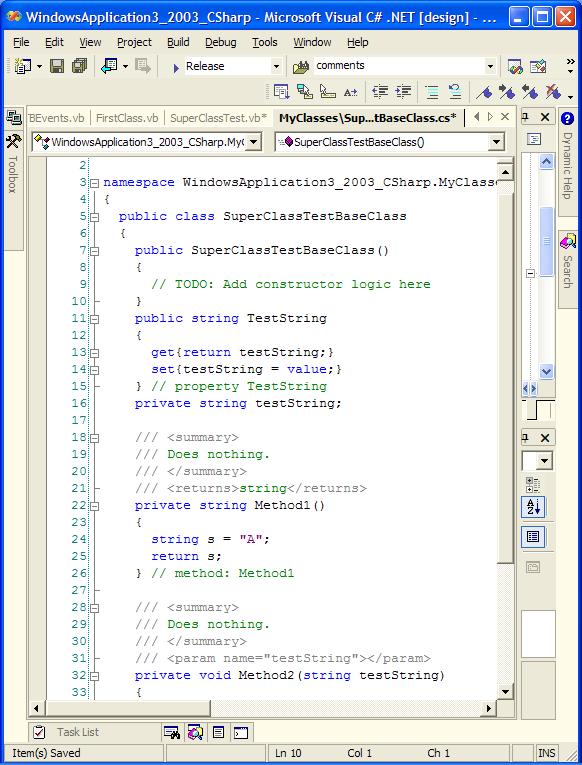Click Display Object Member List icon
The image size is (582, 765).
[x=281, y=91]
